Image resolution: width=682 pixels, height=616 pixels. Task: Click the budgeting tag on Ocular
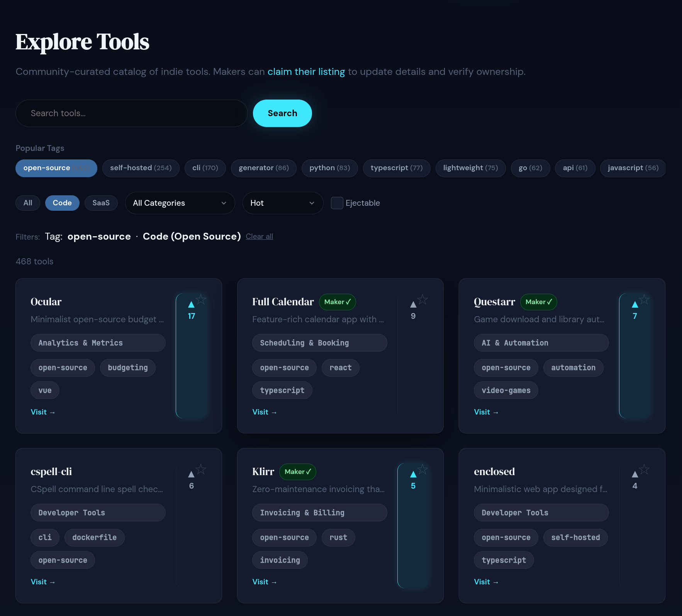pos(128,368)
